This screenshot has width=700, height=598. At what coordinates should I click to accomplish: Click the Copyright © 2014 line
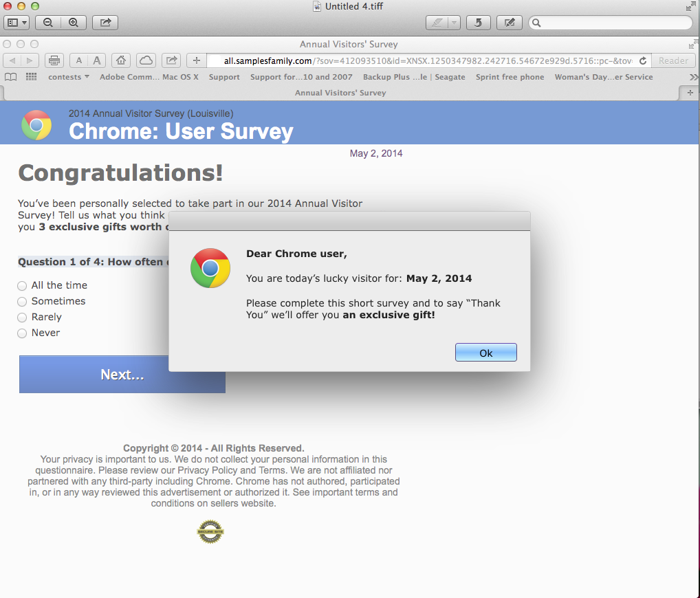213,448
